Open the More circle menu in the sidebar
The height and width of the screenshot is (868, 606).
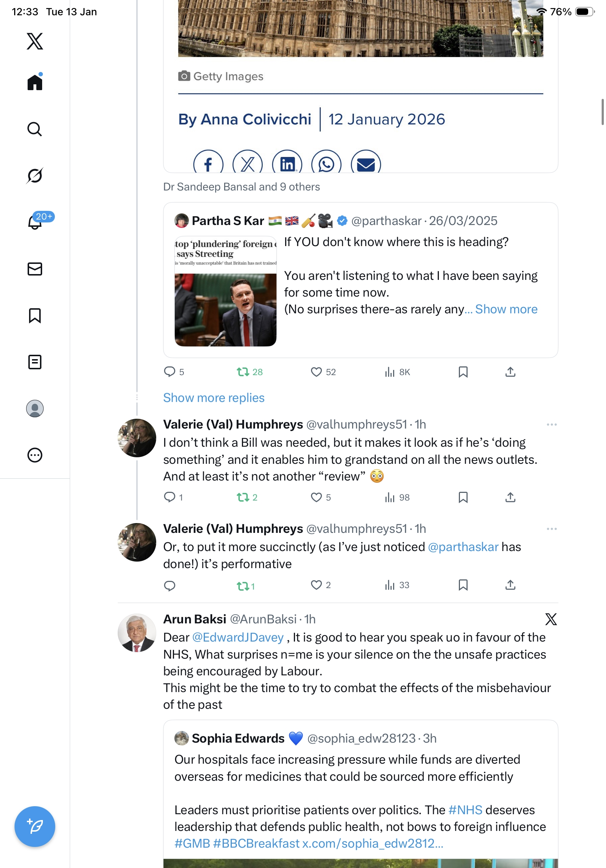35,455
